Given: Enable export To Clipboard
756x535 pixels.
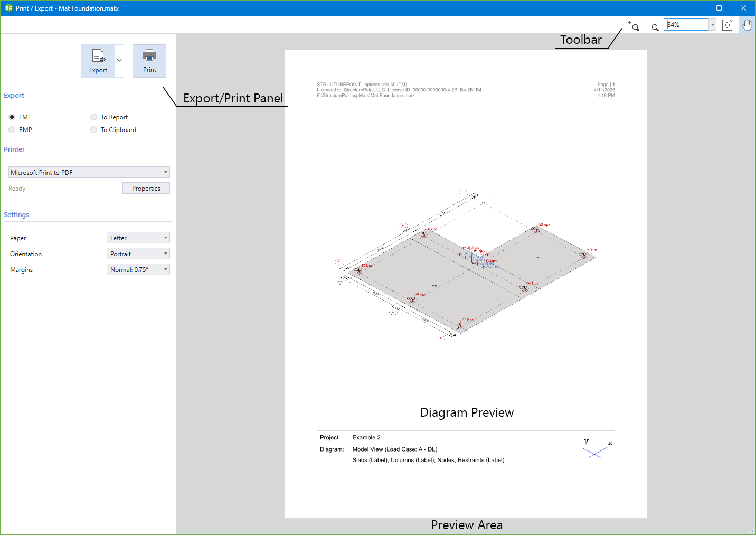Looking at the screenshot, I should (94, 129).
